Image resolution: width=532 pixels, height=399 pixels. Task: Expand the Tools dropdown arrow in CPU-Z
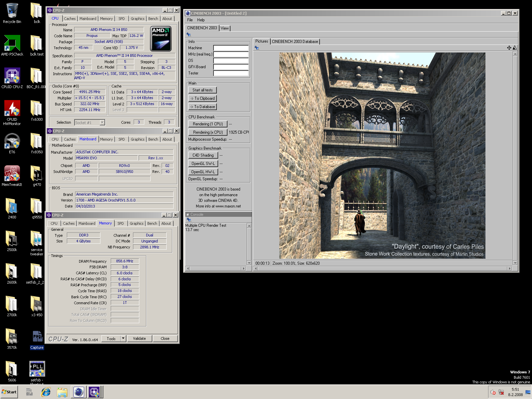point(123,338)
